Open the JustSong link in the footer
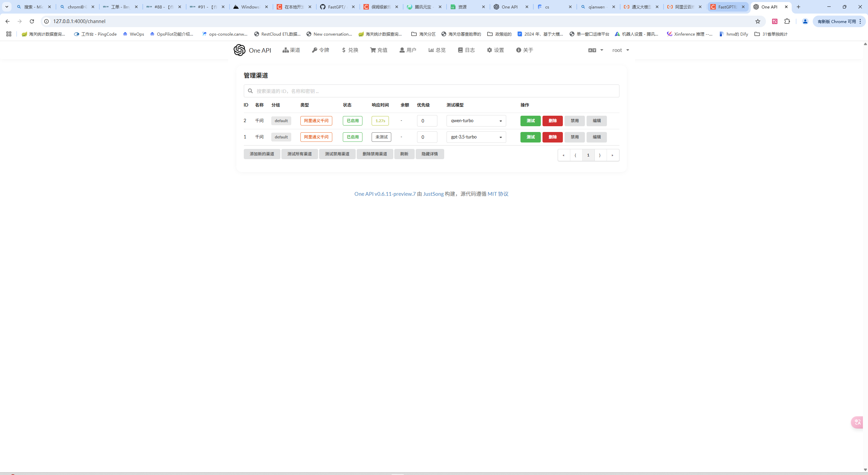 (x=433, y=194)
